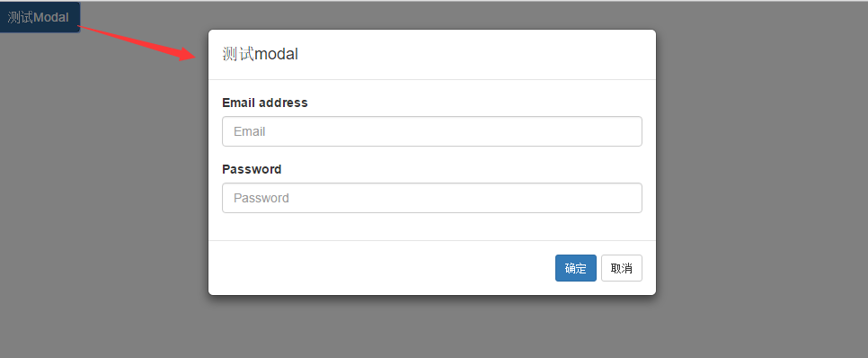Click the bold Password label
The width and height of the screenshot is (868, 358).
(252, 169)
